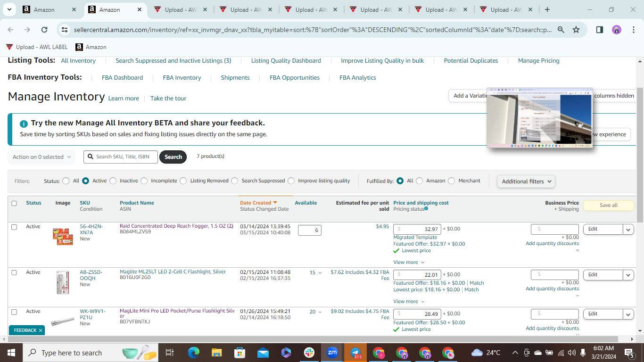Image resolution: width=644 pixels, height=362 pixels.
Task: Open the Raid Concentrated Deep Reach Fogger listing
Action: [176, 226]
